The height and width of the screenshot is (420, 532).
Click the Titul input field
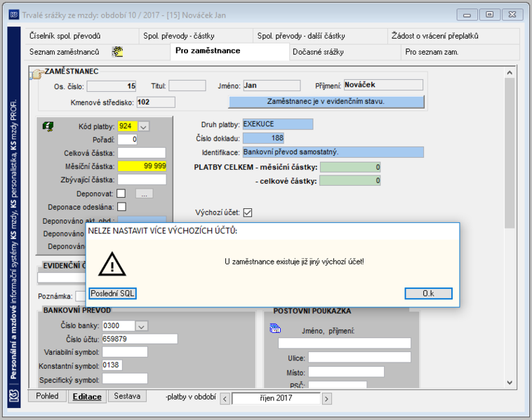click(187, 86)
